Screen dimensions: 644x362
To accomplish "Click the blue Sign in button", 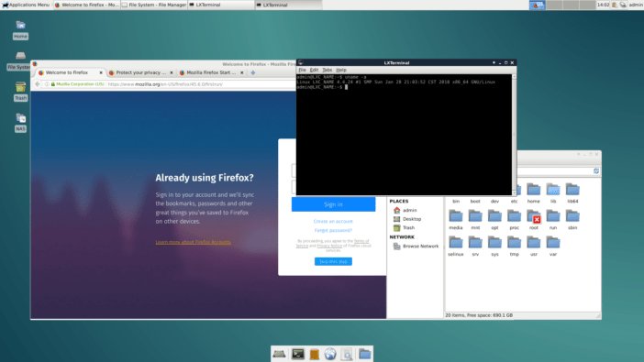I will coord(333,204).
